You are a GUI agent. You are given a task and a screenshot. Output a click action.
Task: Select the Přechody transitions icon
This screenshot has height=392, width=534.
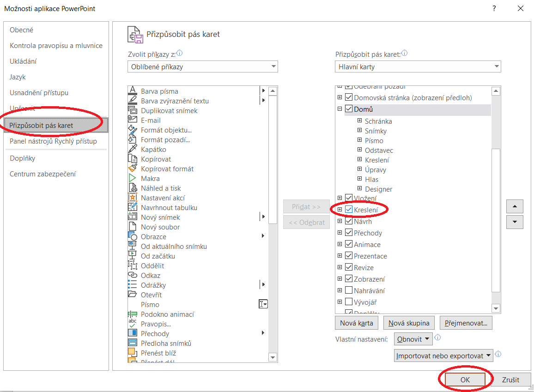point(132,333)
